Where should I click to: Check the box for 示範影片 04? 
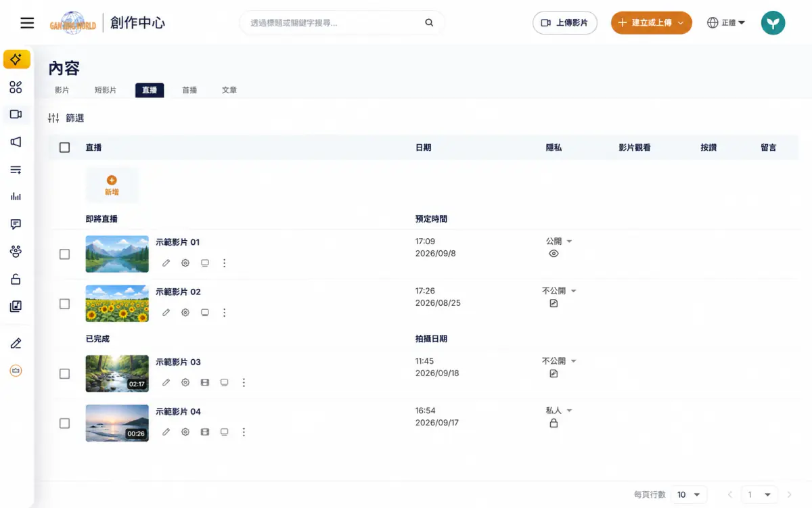65,423
